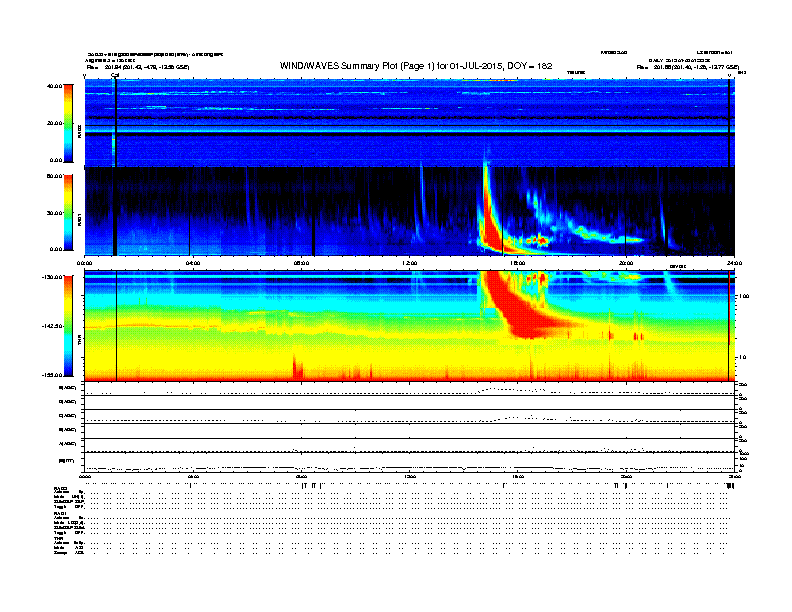This screenshot has height=612, width=792.
Task: Click the RAD2 color scale bar
Action: coord(68,123)
